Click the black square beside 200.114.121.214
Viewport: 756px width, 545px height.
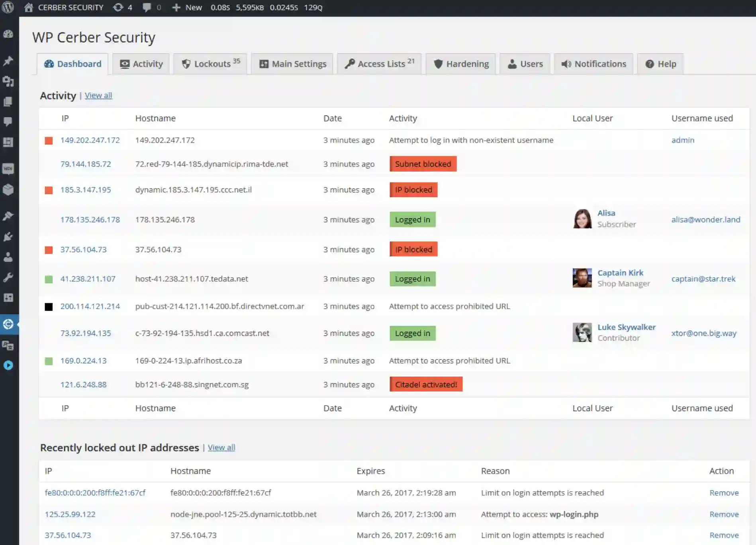coord(49,307)
